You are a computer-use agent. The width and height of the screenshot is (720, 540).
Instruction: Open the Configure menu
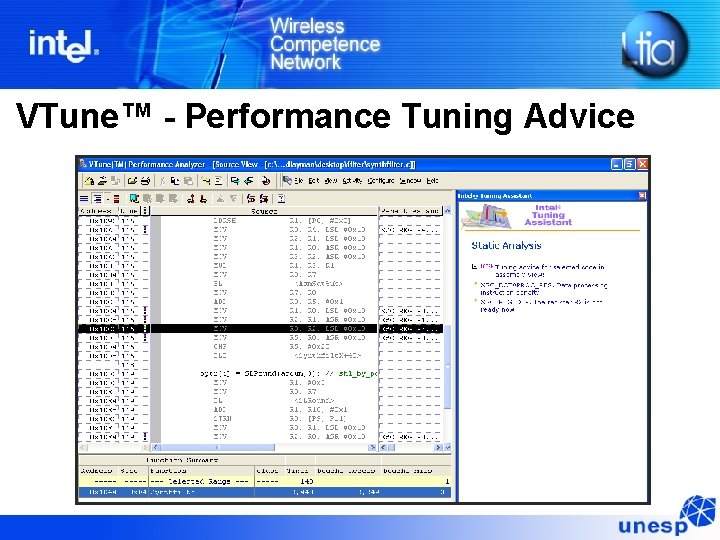point(380,180)
